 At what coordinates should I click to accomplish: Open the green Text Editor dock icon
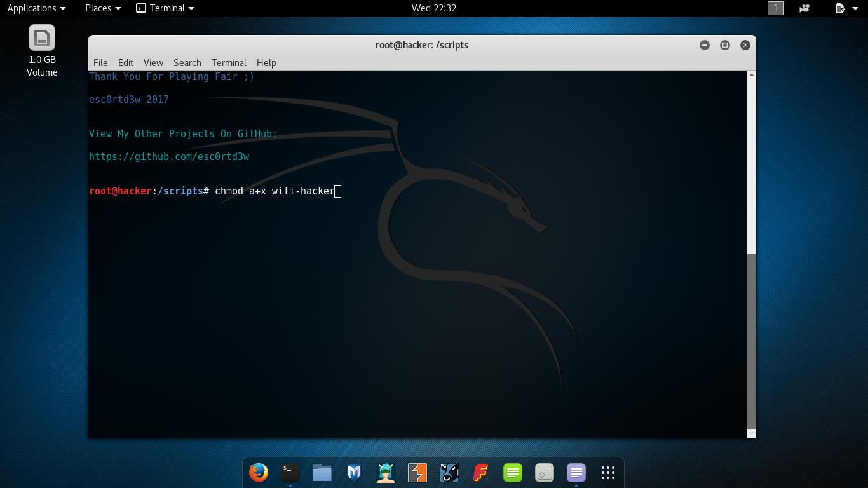pos(512,473)
